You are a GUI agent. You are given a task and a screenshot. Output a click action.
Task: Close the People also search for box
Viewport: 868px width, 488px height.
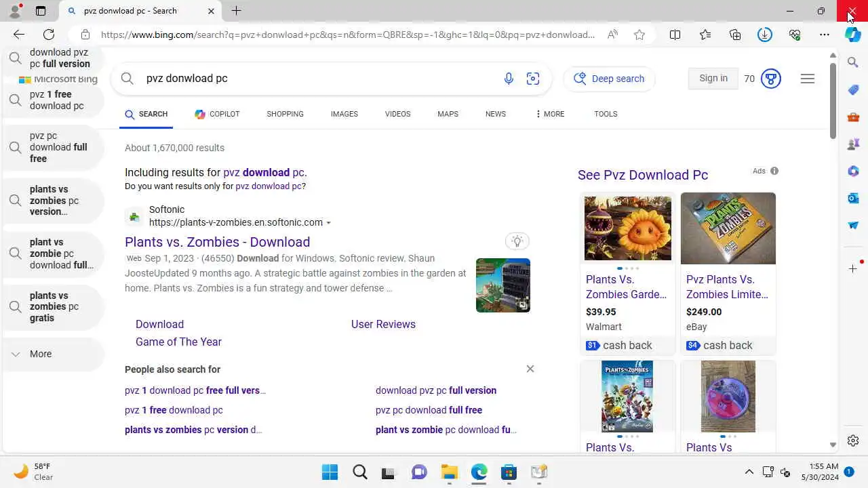coord(530,369)
